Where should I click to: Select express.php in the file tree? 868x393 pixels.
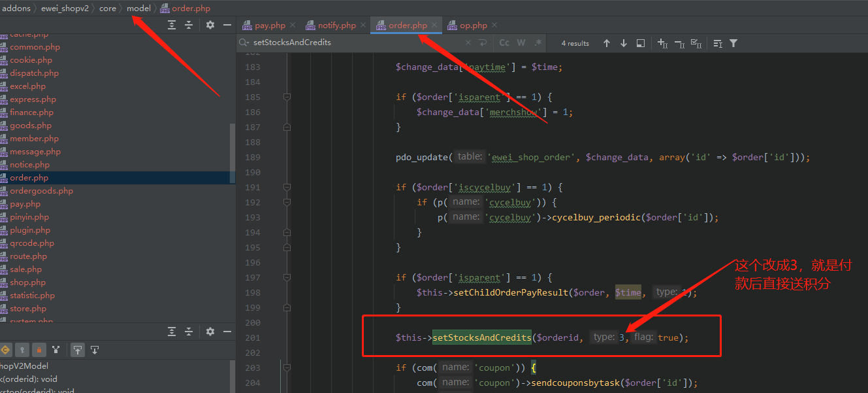pos(33,99)
